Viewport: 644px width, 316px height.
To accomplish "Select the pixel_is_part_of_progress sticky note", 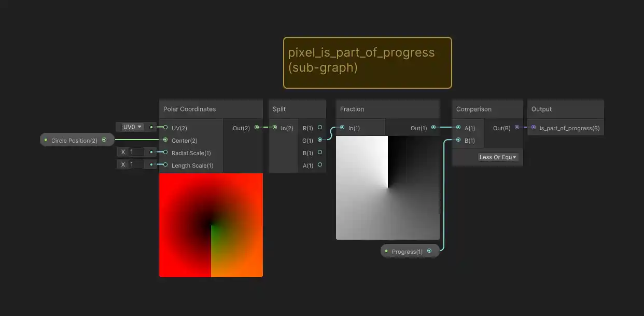I will coord(367,62).
